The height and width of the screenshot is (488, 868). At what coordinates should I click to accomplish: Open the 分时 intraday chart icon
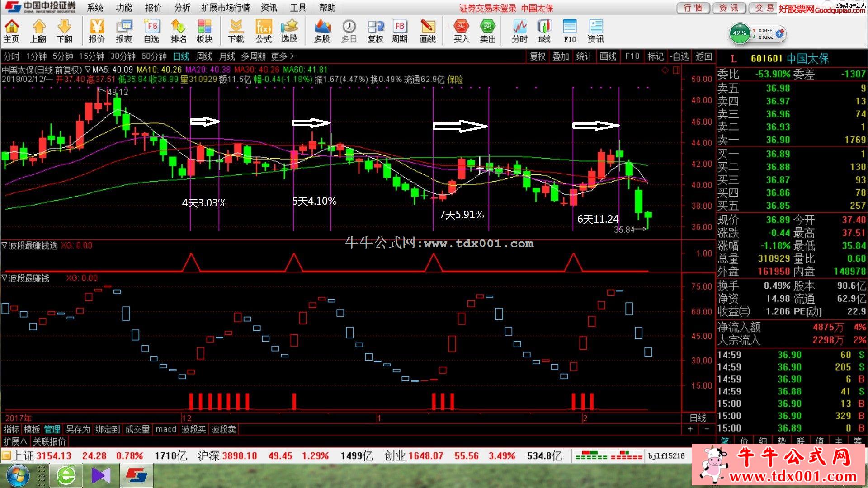pos(519,31)
